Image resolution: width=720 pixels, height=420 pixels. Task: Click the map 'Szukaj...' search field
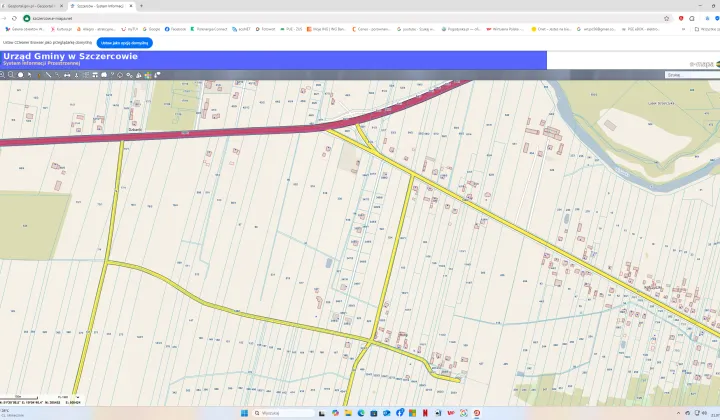point(690,74)
